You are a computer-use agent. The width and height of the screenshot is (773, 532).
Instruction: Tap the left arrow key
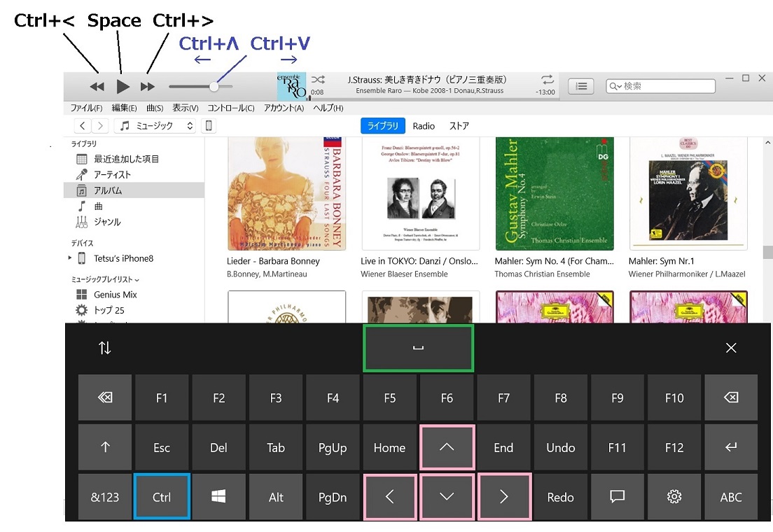point(390,497)
